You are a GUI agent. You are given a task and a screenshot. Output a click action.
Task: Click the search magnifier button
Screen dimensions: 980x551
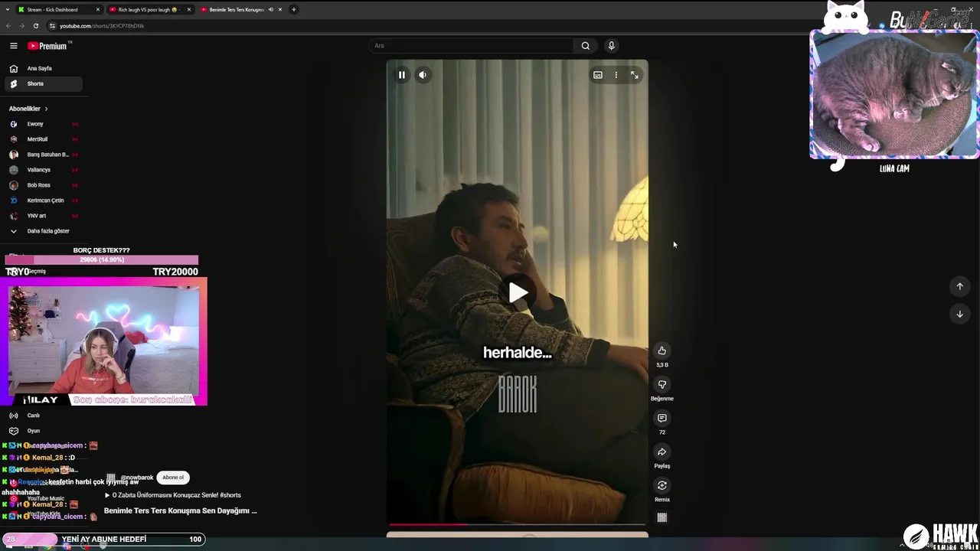(586, 46)
